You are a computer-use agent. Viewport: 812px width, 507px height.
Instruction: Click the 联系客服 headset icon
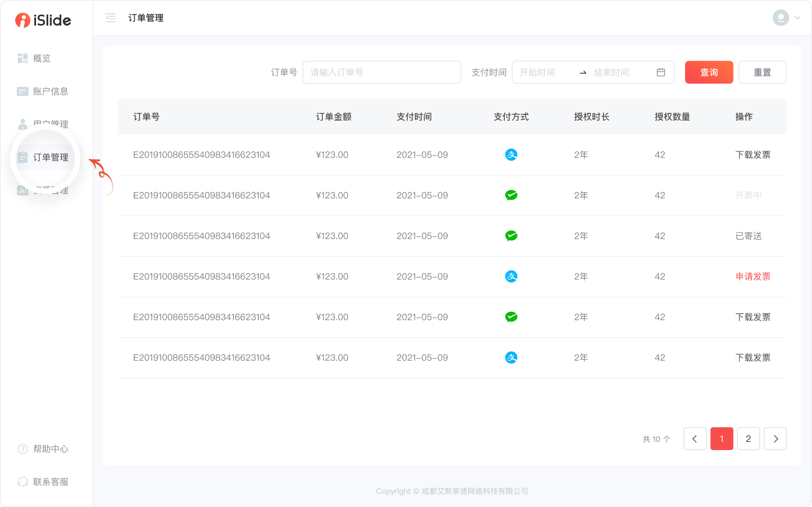point(22,482)
